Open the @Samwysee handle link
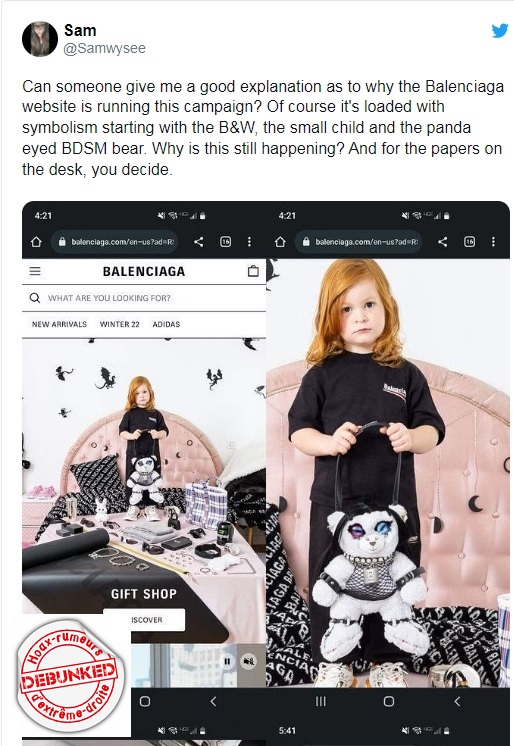The width and height of the screenshot is (514, 746). [x=105, y=49]
